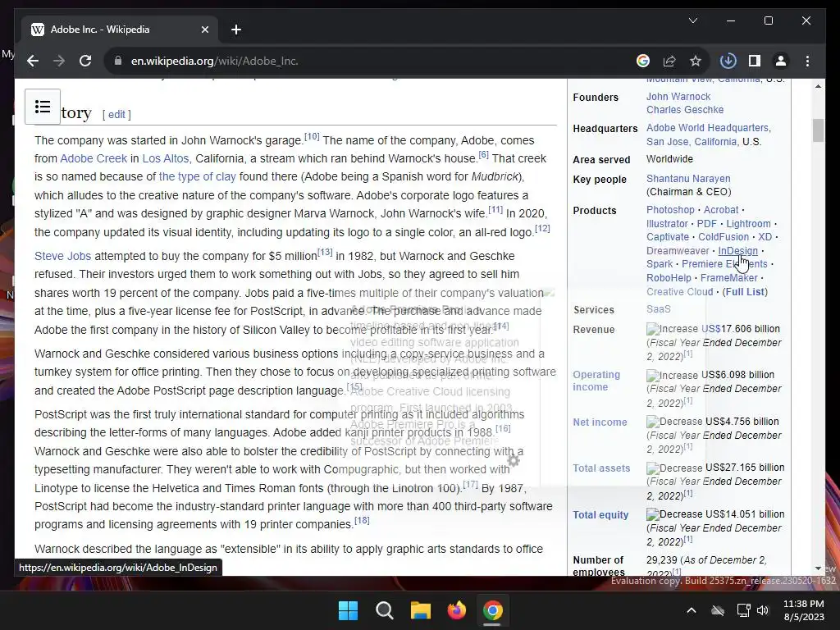This screenshot has width=840, height=630.
Task: Open the Illustrator product link
Action: [x=667, y=224]
